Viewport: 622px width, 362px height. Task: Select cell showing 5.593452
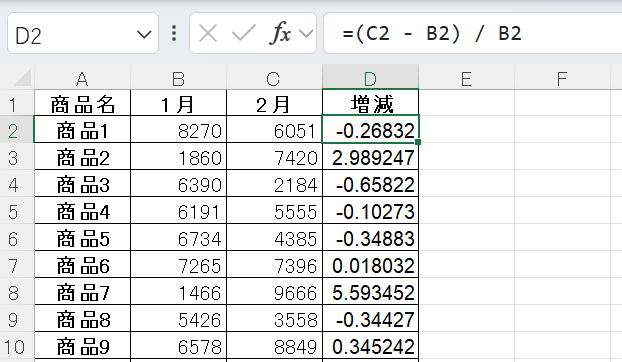click(x=371, y=291)
